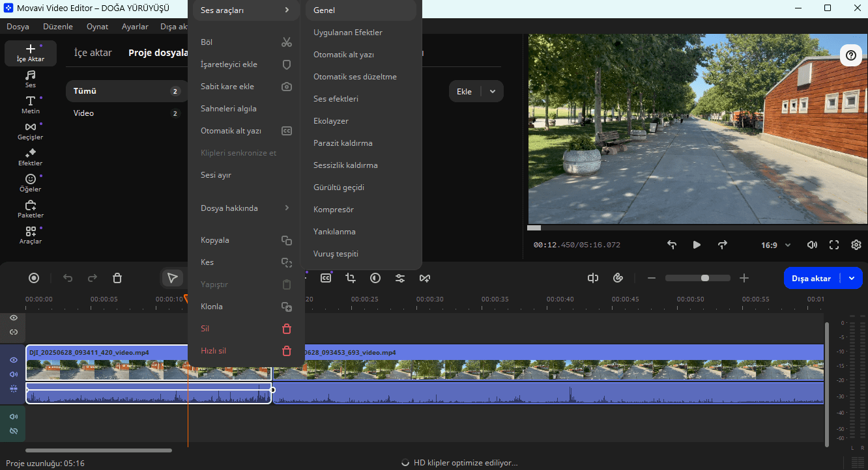868x470 pixels.
Task: Open the Metin text panel
Action: 30,105
